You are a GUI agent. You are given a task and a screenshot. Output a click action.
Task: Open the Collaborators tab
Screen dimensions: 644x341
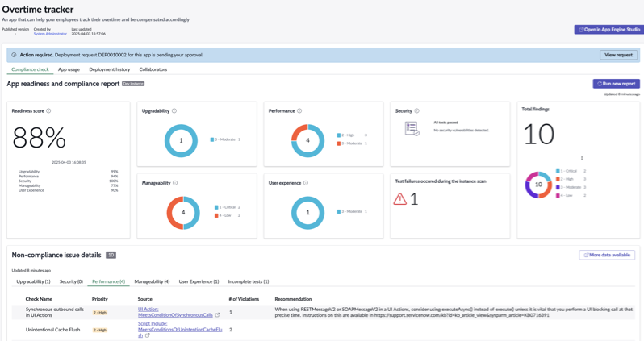[153, 69]
